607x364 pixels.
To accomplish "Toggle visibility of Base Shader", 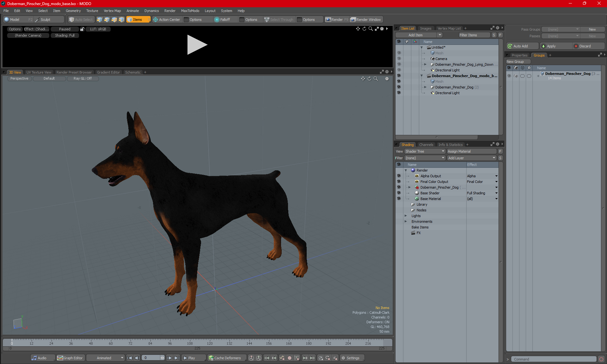I will click(x=399, y=193).
